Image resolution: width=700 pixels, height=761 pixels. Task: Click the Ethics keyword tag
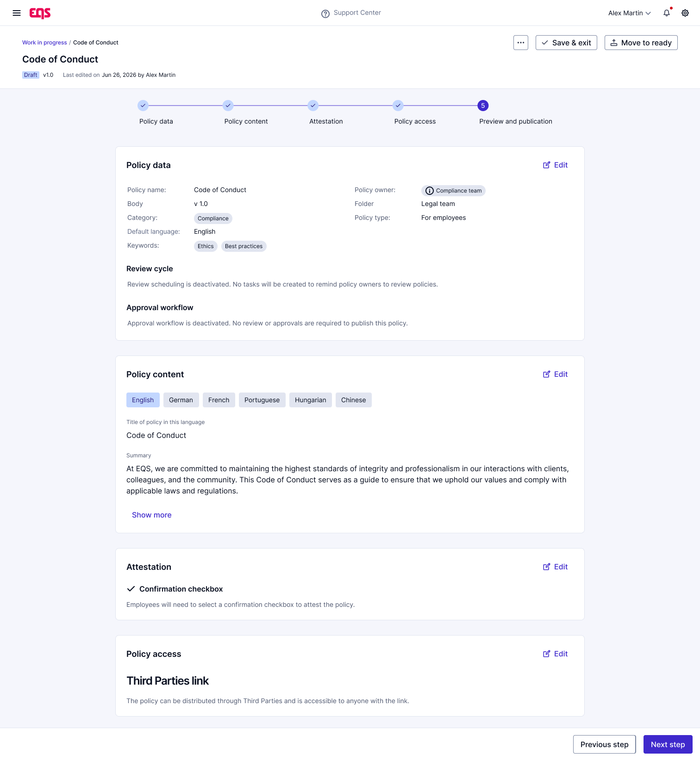click(x=206, y=246)
